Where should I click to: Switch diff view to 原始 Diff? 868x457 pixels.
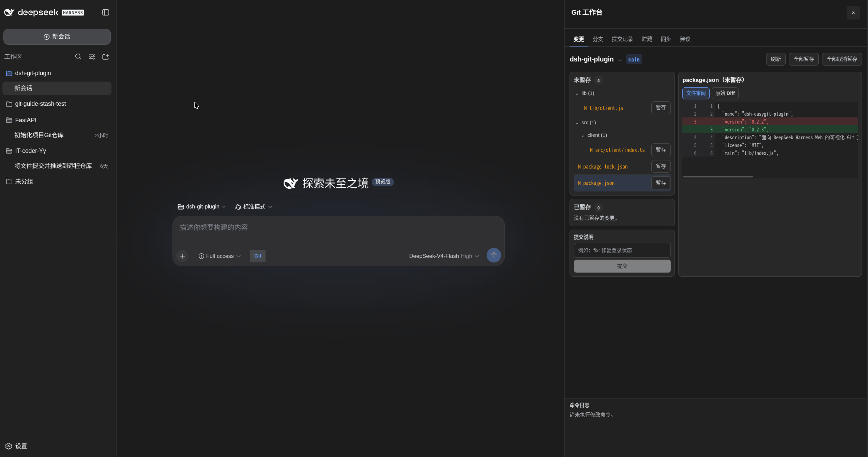(725, 93)
